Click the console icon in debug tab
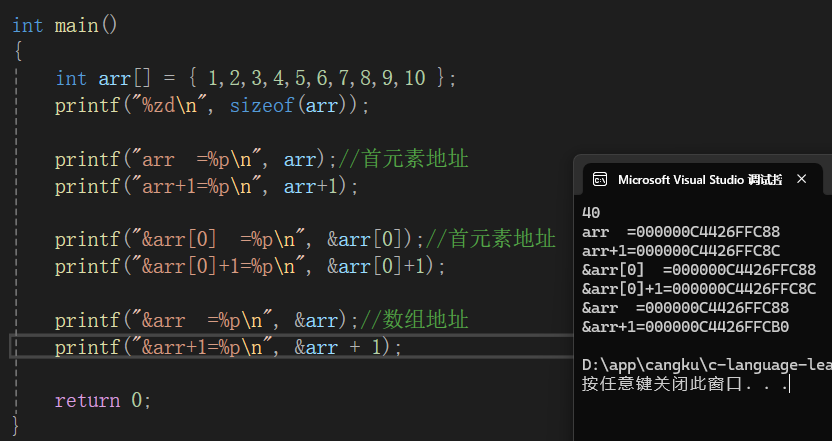Image resolution: width=832 pixels, height=441 pixels. (x=600, y=179)
